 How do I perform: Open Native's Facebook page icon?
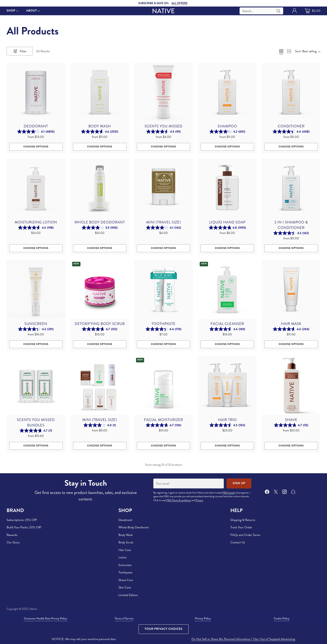267,492
